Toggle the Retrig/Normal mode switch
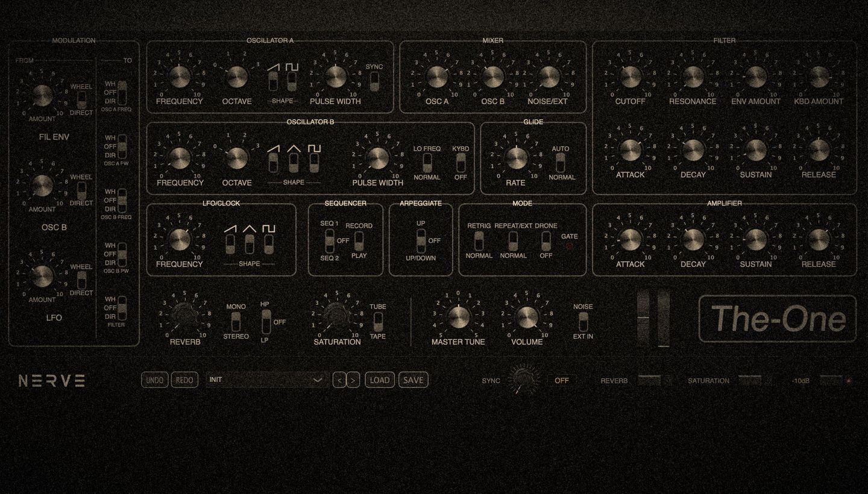Image resolution: width=868 pixels, height=494 pixels. click(x=479, y=241)
